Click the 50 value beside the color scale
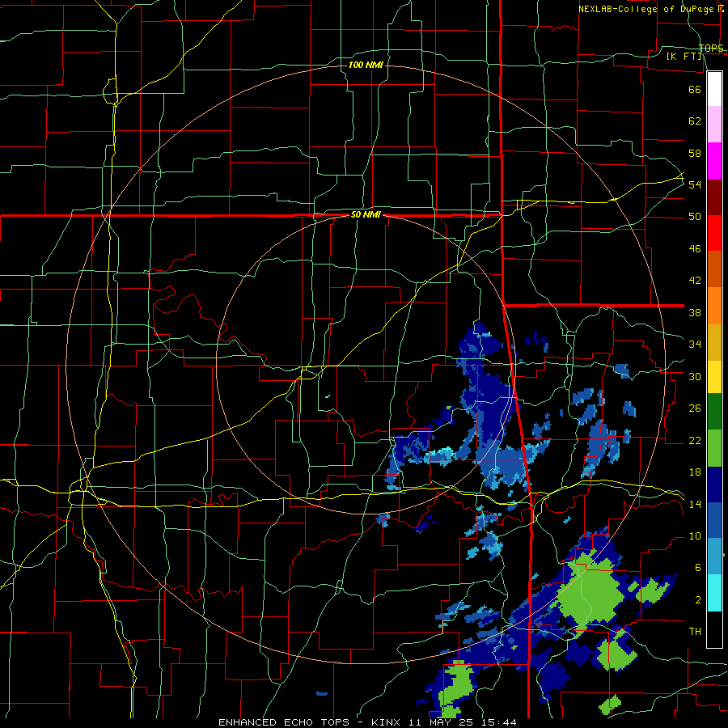Image resolution: width=728 pixels, height=728 pixels. click(x=695, y=217)
